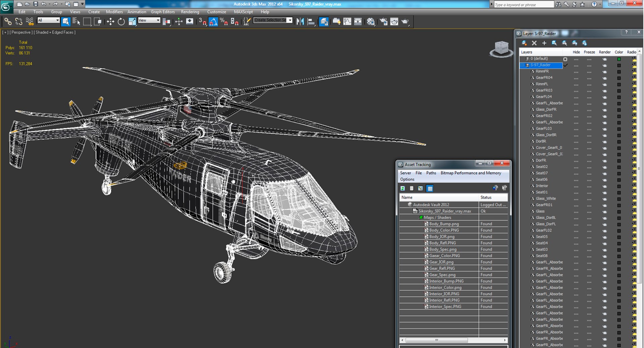Click the Hide column header in Layers
Screen dimensions: 644x348
[576, 52]
